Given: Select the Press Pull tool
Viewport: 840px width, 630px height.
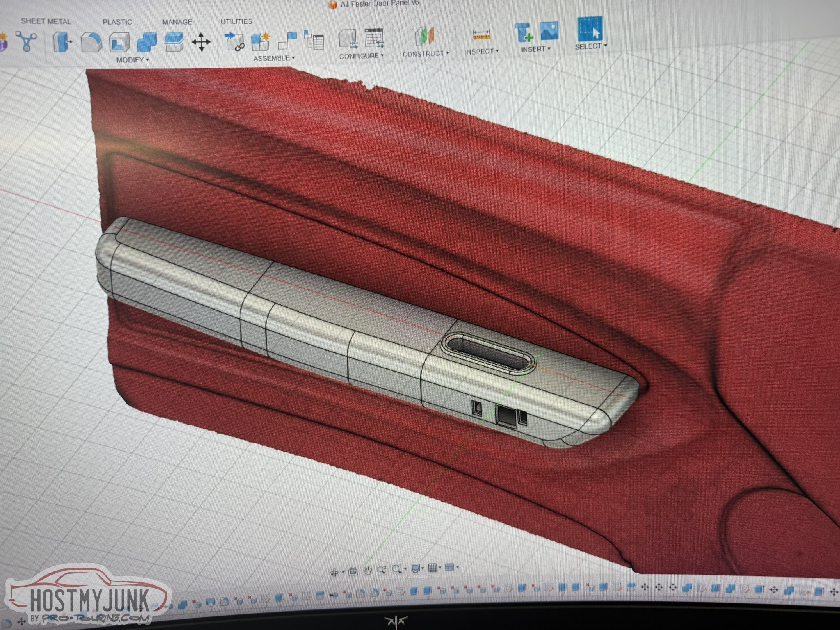Looking at the screenshot, I should [x=62, y=42].
